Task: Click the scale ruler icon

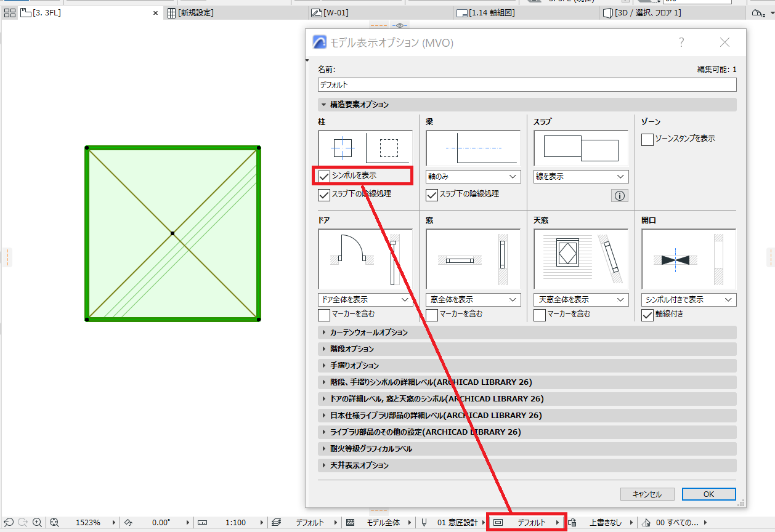Action: point(203,523)
